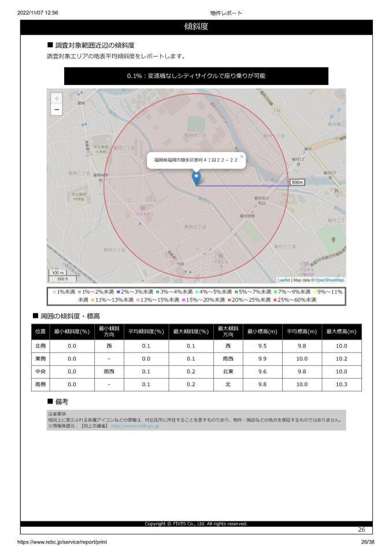
Task: Open the Leaflet attribution link
Action: 284,280
